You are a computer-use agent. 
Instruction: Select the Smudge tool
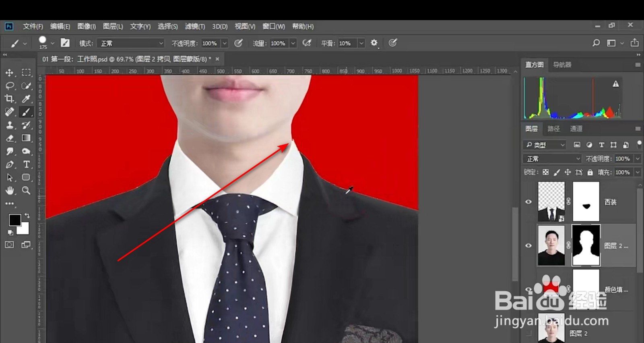tap(9, 151)
